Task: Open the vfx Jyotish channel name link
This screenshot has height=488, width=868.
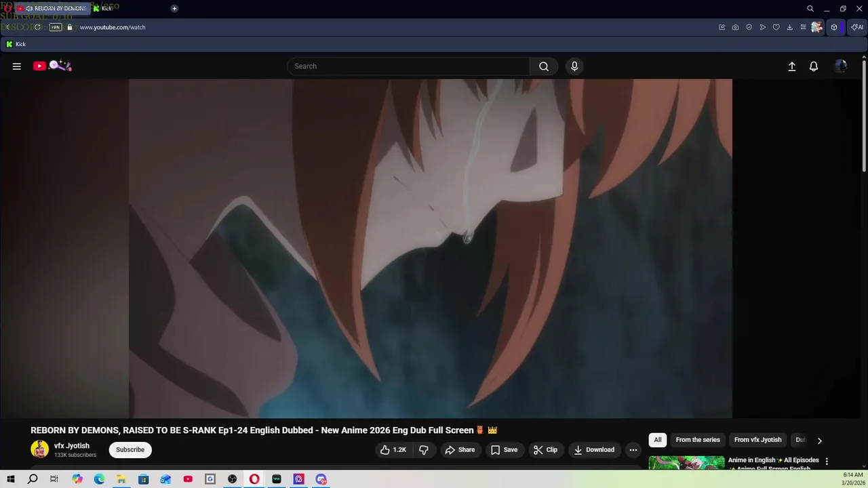Action: pyautogui.click(x=72, y=446)
